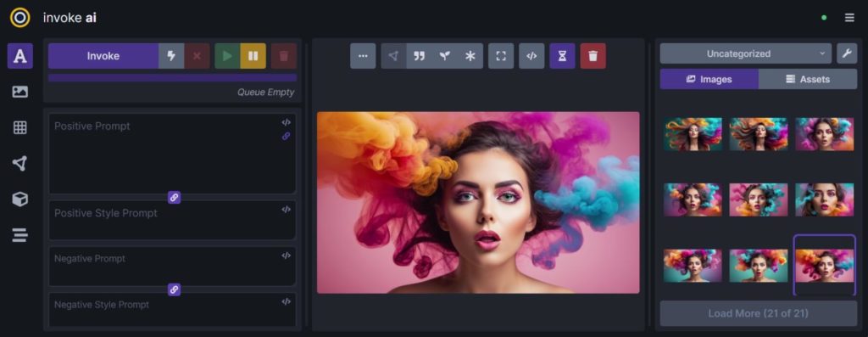Open image options three-dots menu

[x=363, y=56]
